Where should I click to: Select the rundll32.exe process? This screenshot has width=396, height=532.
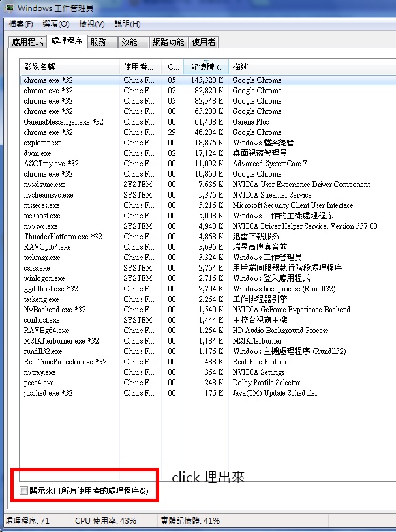coord(207,351)
